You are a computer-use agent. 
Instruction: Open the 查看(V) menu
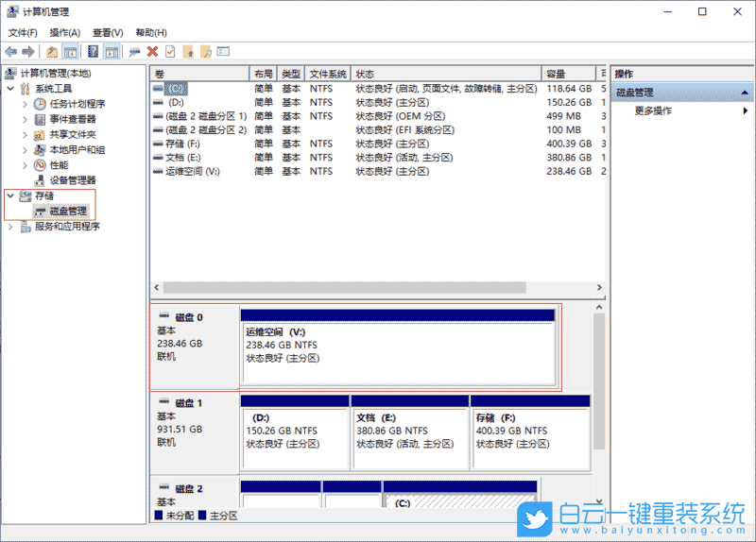[x=108, y=32]
